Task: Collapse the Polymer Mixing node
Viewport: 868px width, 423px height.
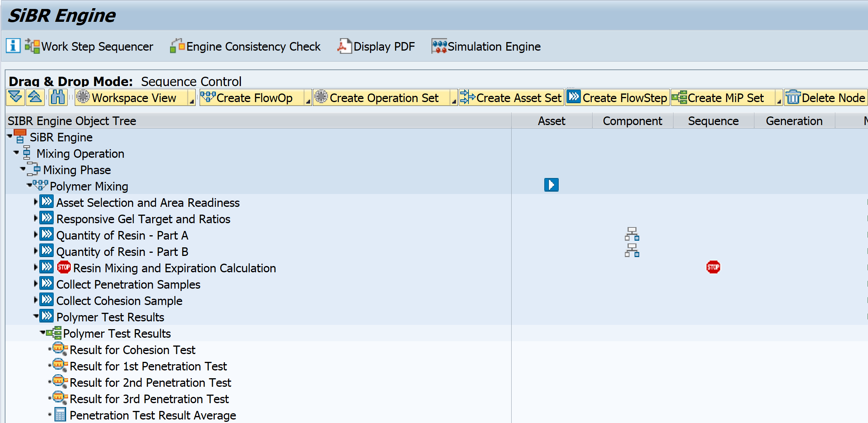Action: [30, 185]
